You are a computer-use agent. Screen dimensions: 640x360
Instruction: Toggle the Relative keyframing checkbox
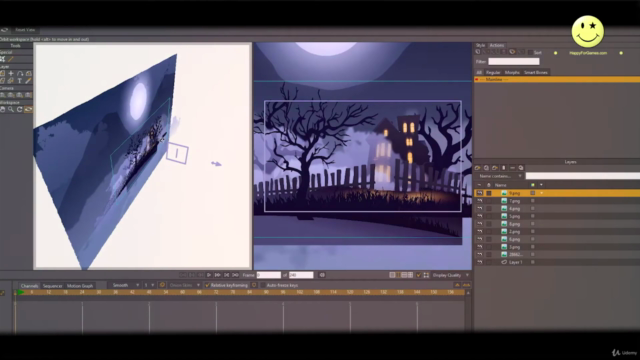pos(207,285)
